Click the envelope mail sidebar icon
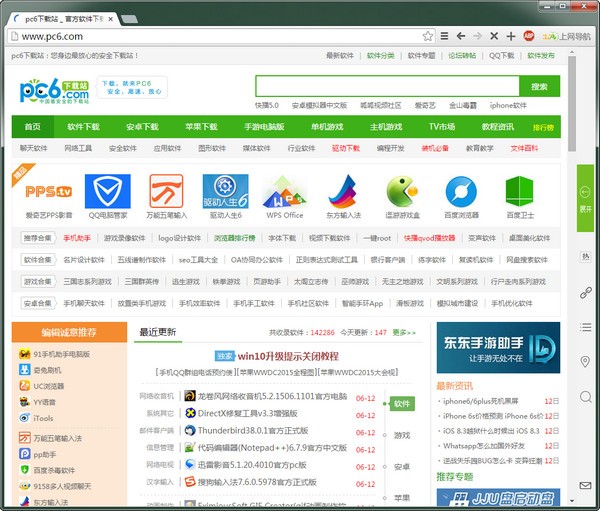Screen dimensions: 600x511 (x=585, y=486)
